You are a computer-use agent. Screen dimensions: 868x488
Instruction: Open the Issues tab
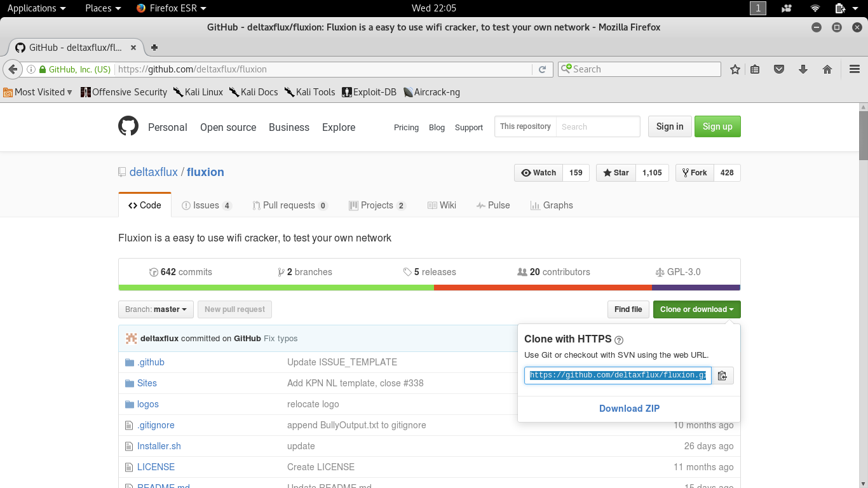(207, 205)
